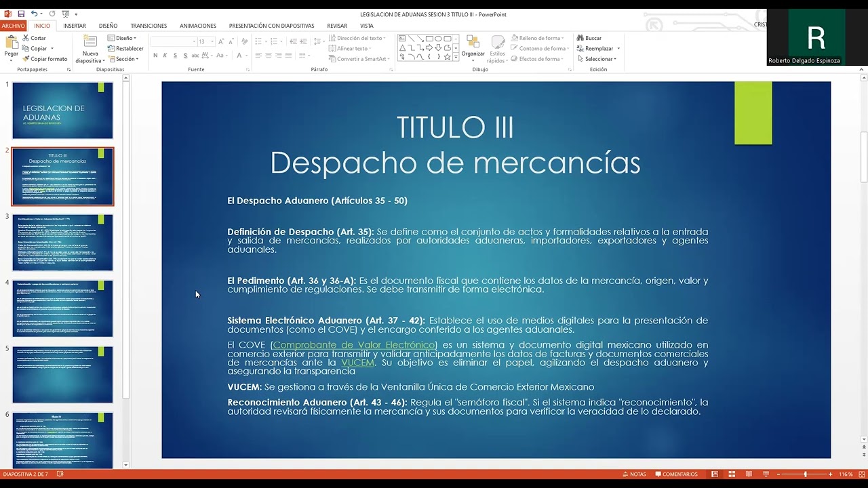Decrease font size with the smaller A icon
The image size is (868, 488).
[x=231, y=41]
